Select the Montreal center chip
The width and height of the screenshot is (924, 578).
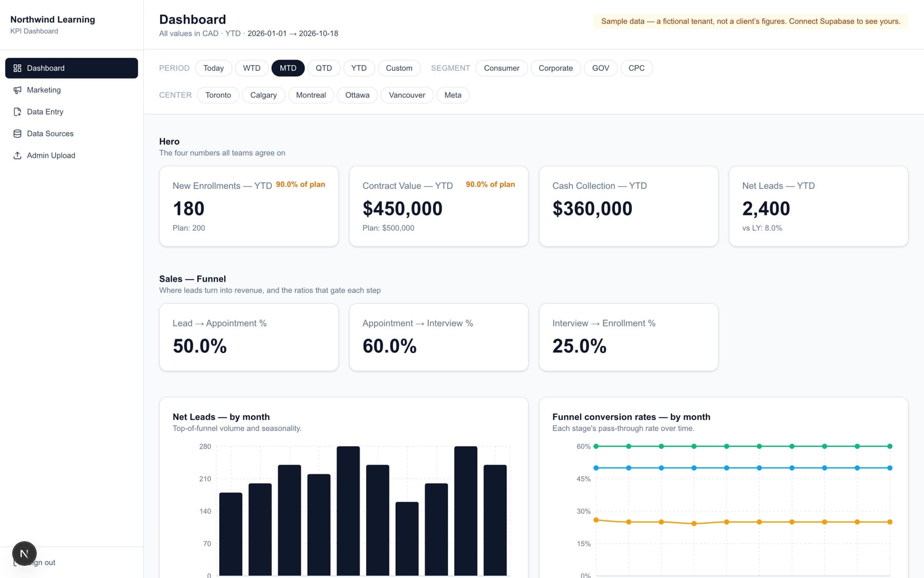point(311,95)
